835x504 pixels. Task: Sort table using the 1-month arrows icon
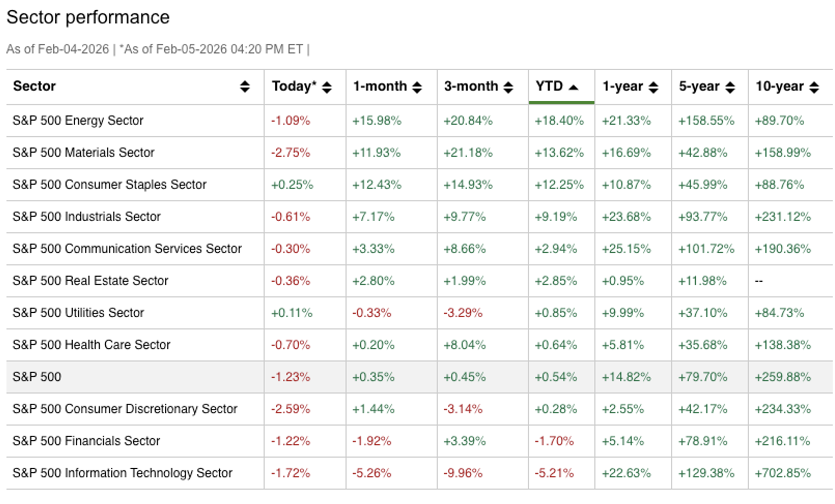417,87
